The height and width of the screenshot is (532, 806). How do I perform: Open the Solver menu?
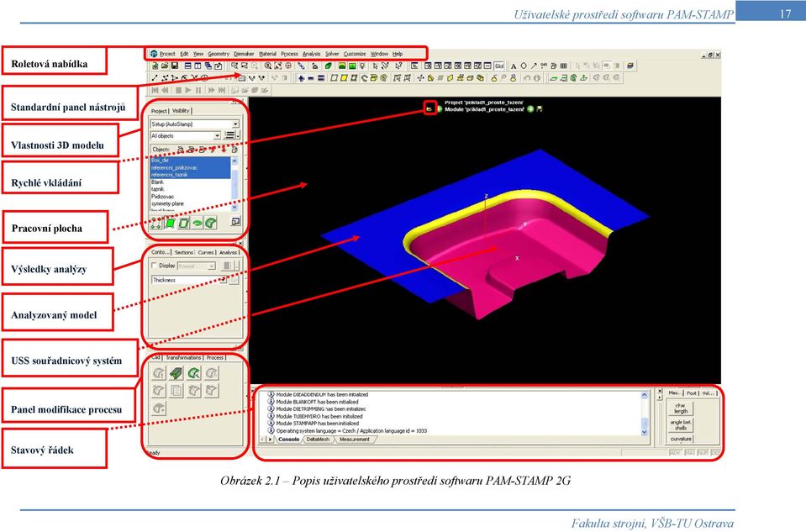point(332,54)
